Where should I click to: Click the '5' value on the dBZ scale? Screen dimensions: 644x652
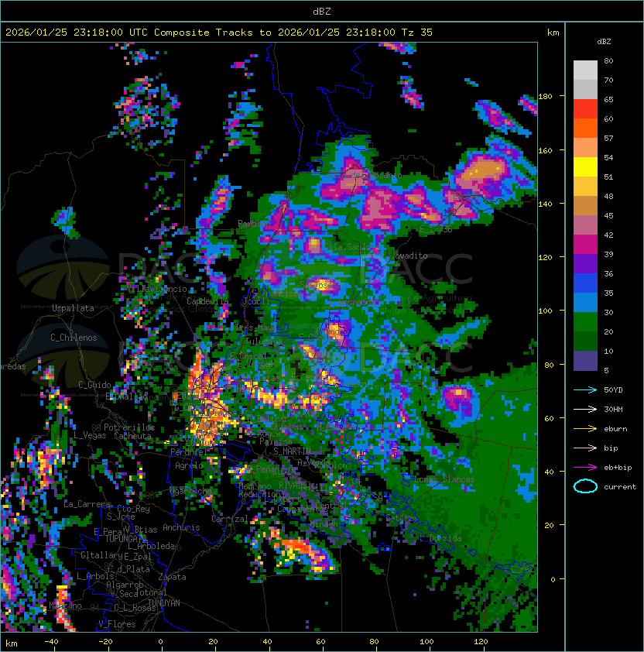point(606,370)
